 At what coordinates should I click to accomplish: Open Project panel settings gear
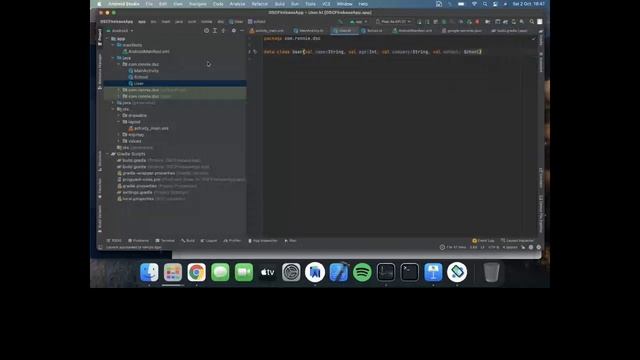233,31
